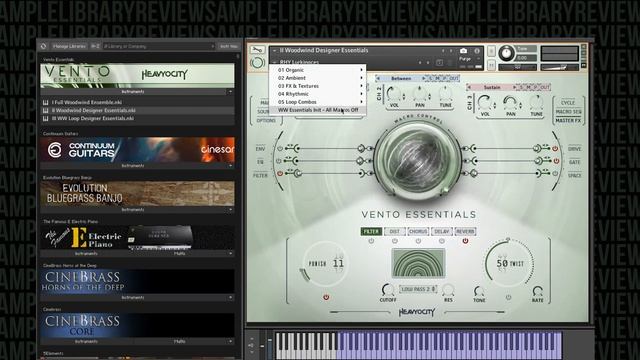Switch to the REVERB effect tab
Viewport: 640px width, 360px height.
tap(465, 231)
